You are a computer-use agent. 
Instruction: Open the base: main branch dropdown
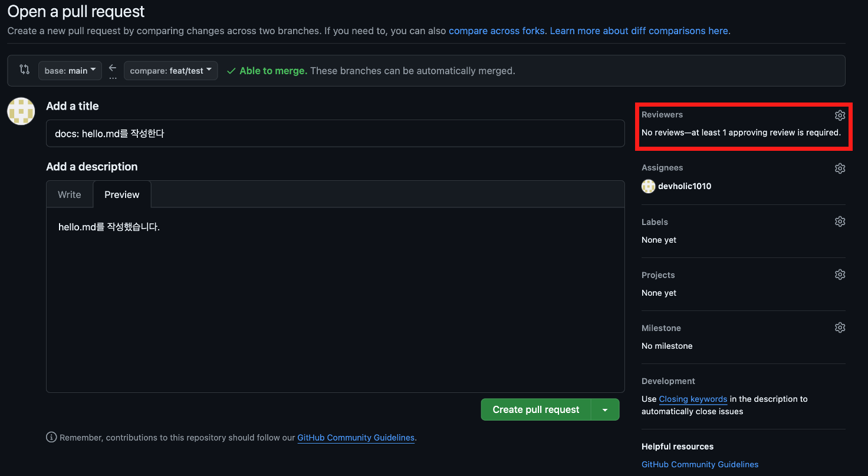click(x=70, y=71)
